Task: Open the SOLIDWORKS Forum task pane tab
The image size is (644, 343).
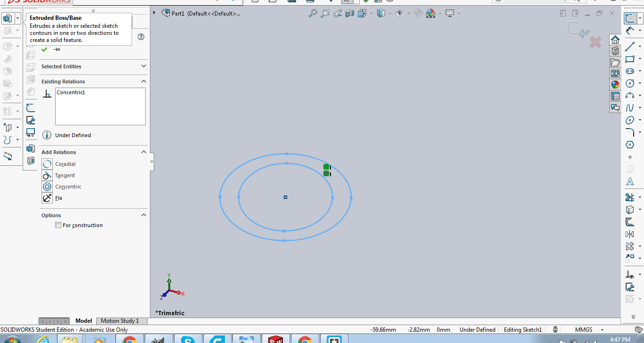Action: (x=615, y=107)
